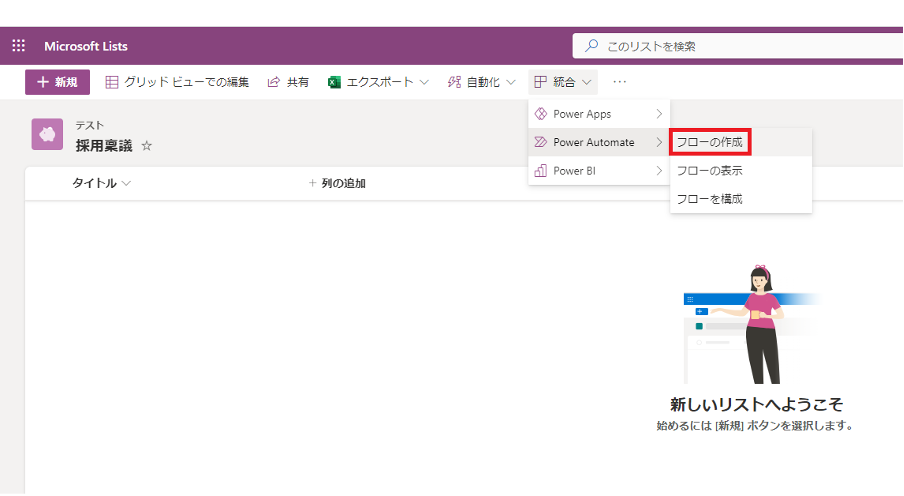Expand the エクスポート dropdown chevron

pos(424,82)
